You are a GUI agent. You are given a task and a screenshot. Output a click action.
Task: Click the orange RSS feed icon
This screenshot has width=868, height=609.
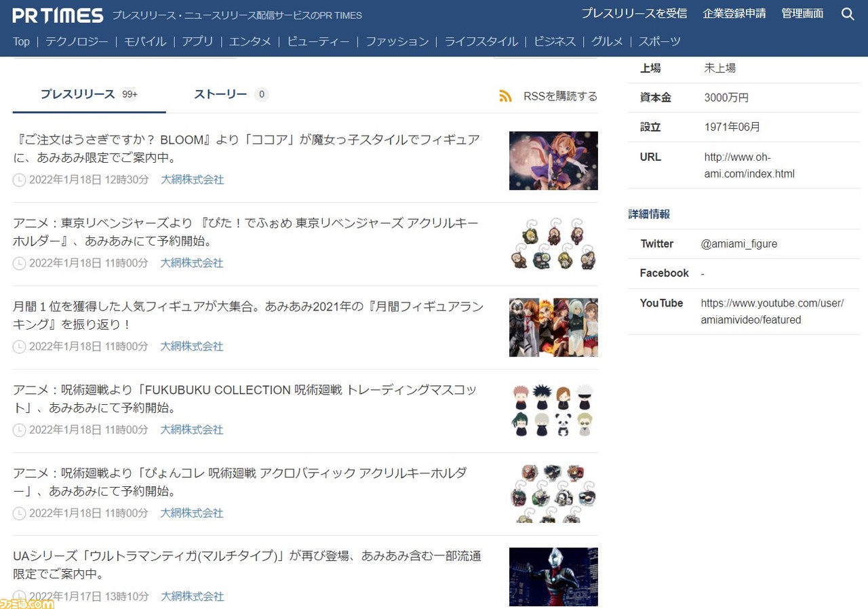point(505,96)
